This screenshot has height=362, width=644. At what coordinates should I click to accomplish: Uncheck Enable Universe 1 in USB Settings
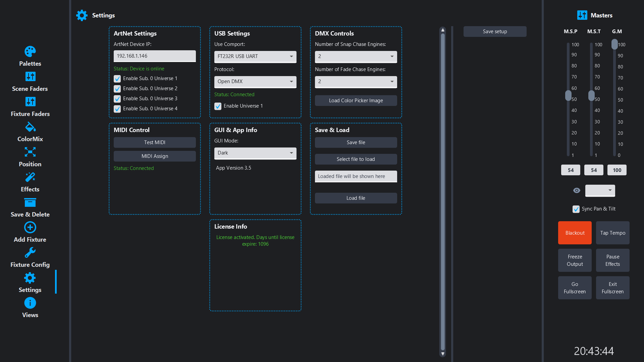[218, 106]
